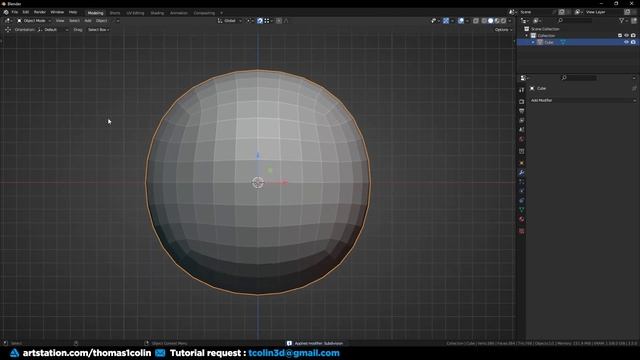This screenshot has width=640, height=360.
Task: Open the Window menu
Action: tap(57, 12)
